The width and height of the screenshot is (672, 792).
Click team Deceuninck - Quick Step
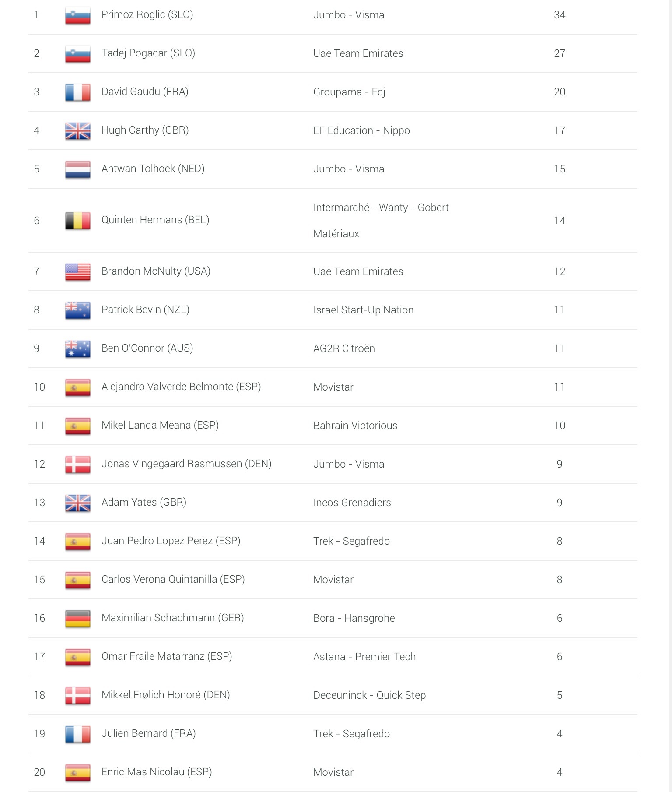click(369, 695)
